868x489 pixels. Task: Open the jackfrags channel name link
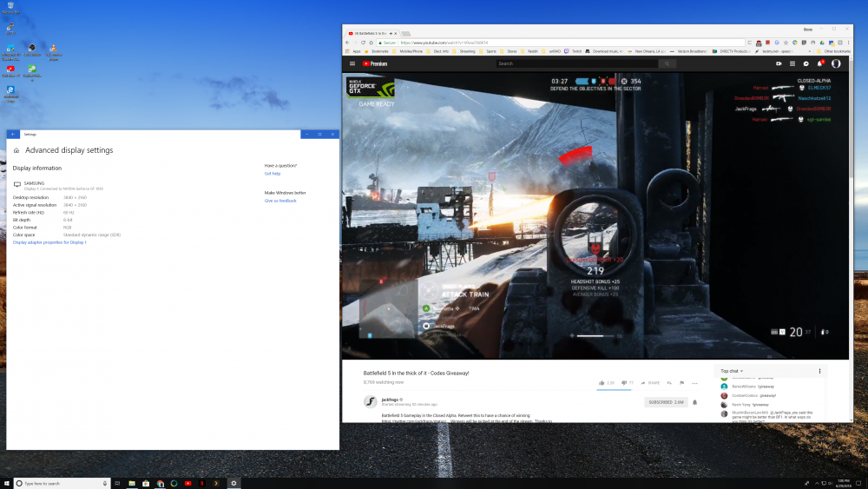coord(390,400)
